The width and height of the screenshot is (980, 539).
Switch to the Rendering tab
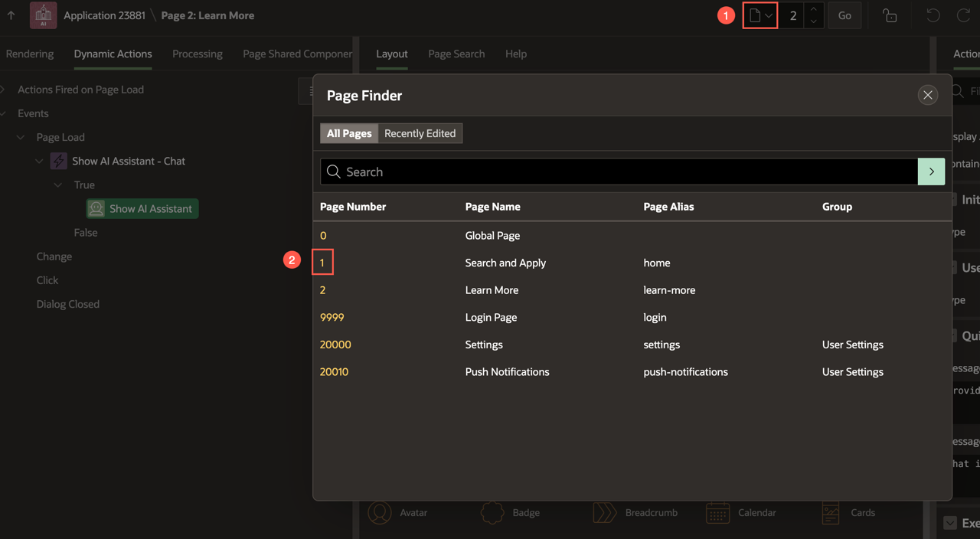(x=30, y=54)
